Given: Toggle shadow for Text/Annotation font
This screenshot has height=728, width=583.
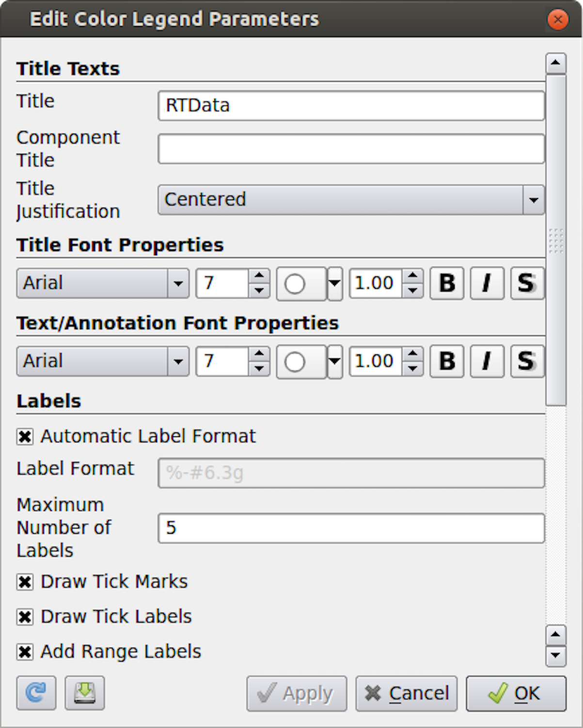Looking at the screenshot, I should [527, 361].
